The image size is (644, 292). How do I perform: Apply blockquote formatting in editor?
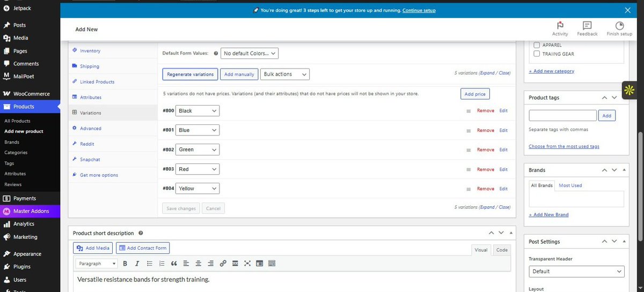tap(173, 264)
